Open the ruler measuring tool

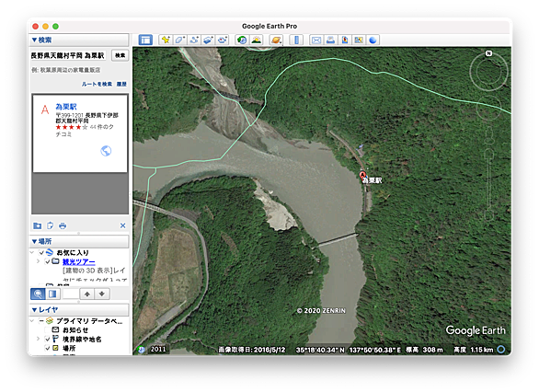296,40
